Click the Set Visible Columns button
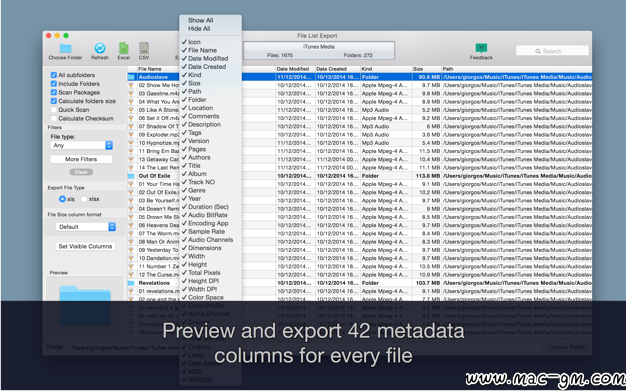626x391 pixels. 85,246
